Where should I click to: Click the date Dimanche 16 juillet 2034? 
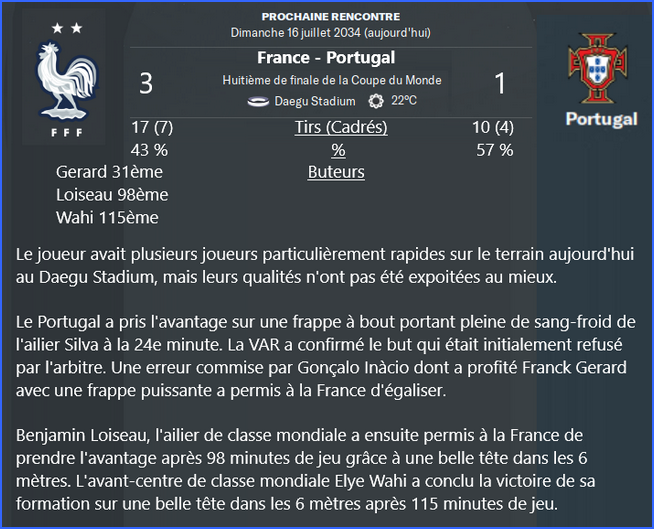[x=296, y=33]
